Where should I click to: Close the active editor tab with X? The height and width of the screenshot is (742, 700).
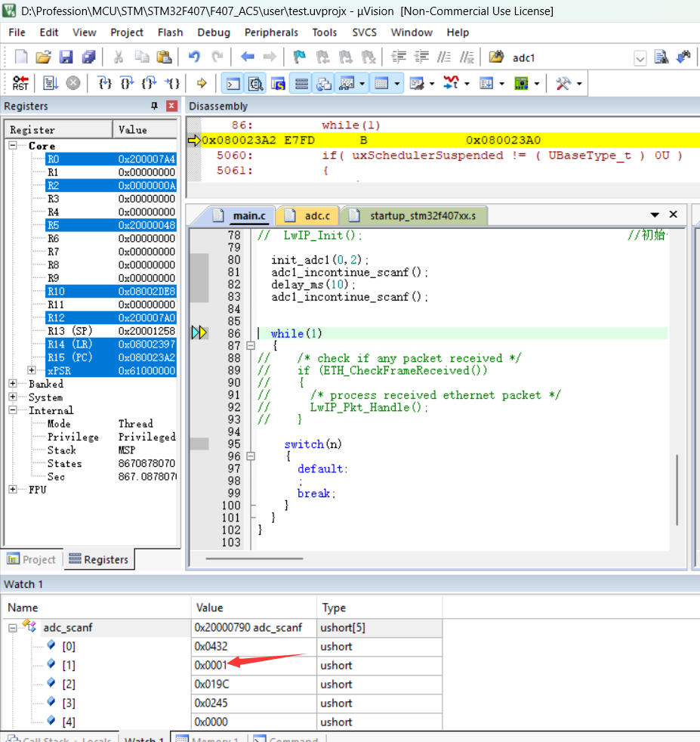pyautogui.click(x=674, y=215)
